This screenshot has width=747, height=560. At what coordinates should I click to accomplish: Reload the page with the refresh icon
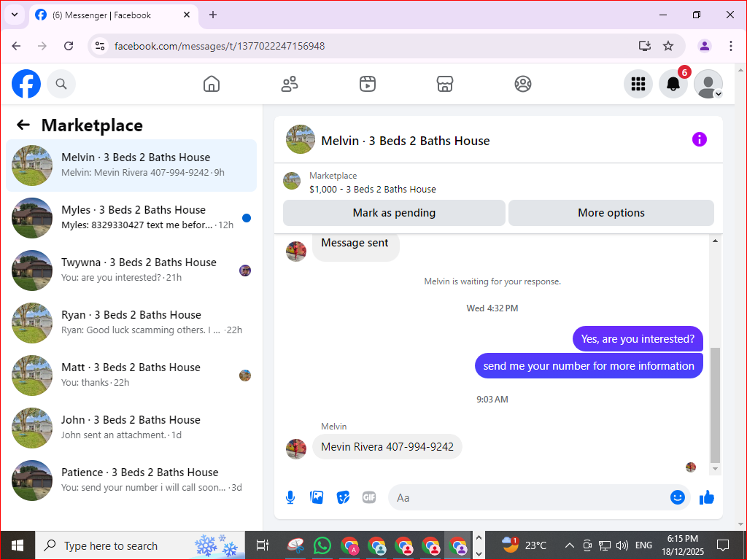click(69, 46)
